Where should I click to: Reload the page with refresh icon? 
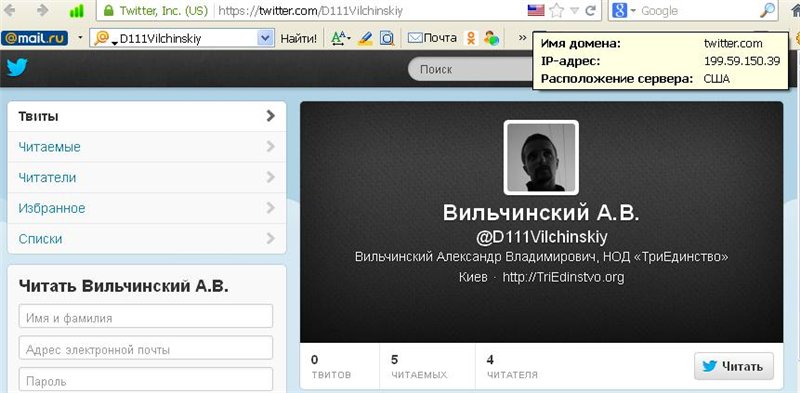[x=591, y=11]
